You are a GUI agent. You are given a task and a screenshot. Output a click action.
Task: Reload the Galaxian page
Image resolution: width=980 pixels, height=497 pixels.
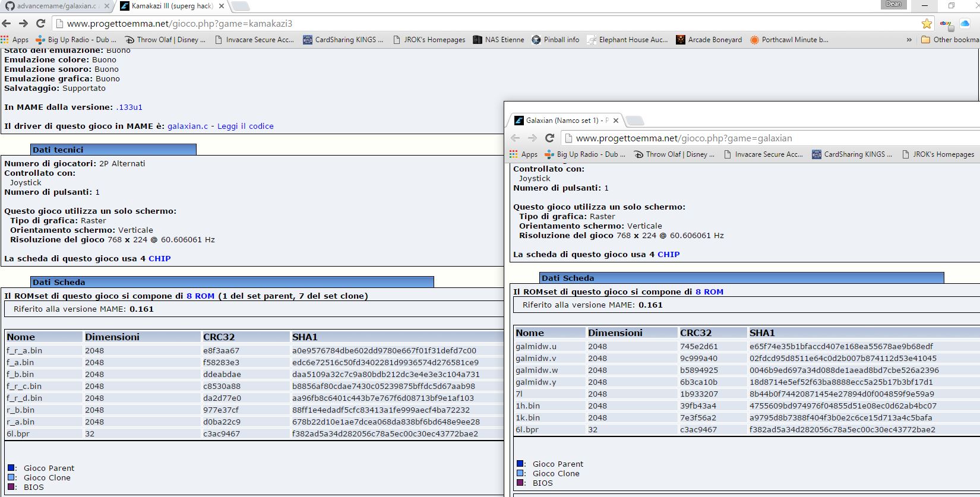pyautogui.click(x=549, y=138)
